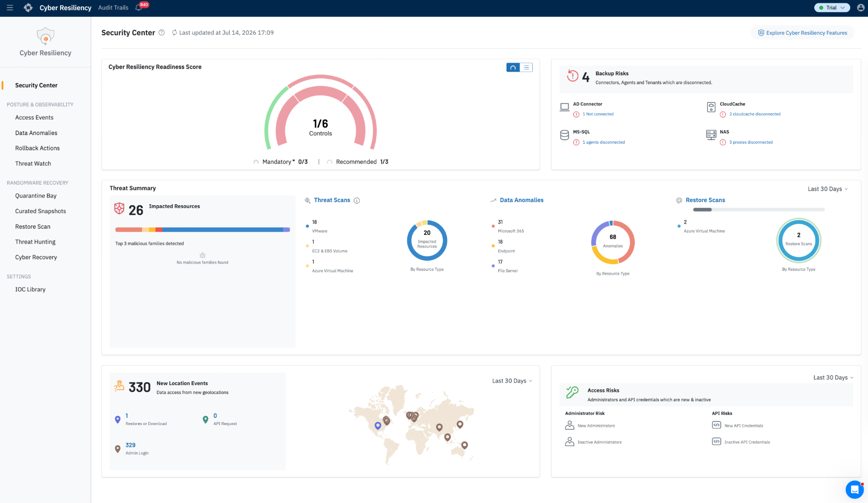Open Audit Trails in top navigation

point(113,8)
